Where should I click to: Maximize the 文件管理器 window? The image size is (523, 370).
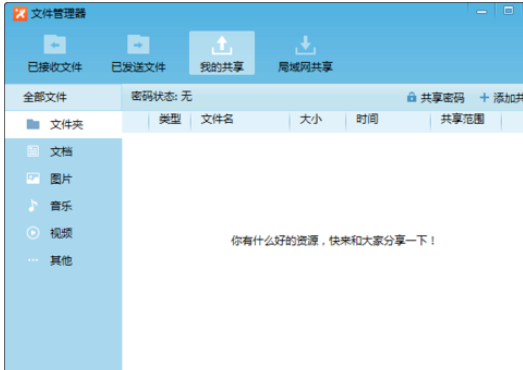508,11
